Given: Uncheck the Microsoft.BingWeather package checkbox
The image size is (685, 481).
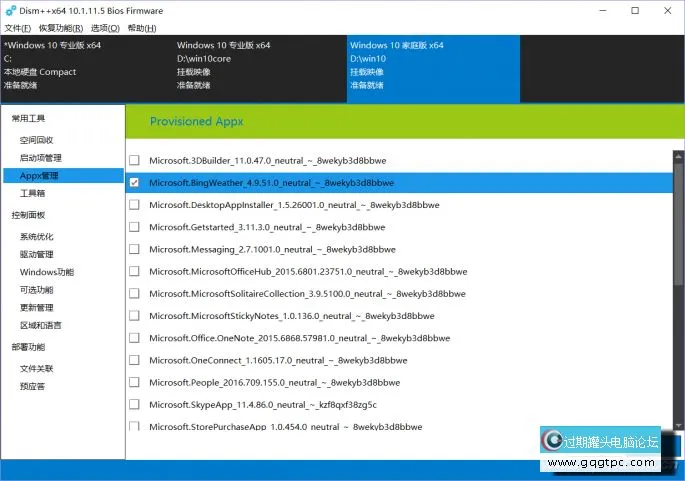Looking at the screenshot, I should point(134,183).
